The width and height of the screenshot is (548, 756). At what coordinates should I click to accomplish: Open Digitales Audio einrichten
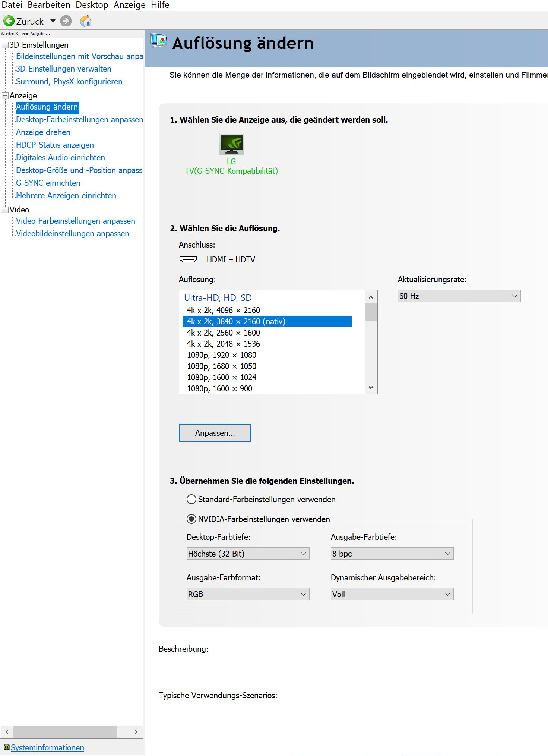tap(60, 158)
